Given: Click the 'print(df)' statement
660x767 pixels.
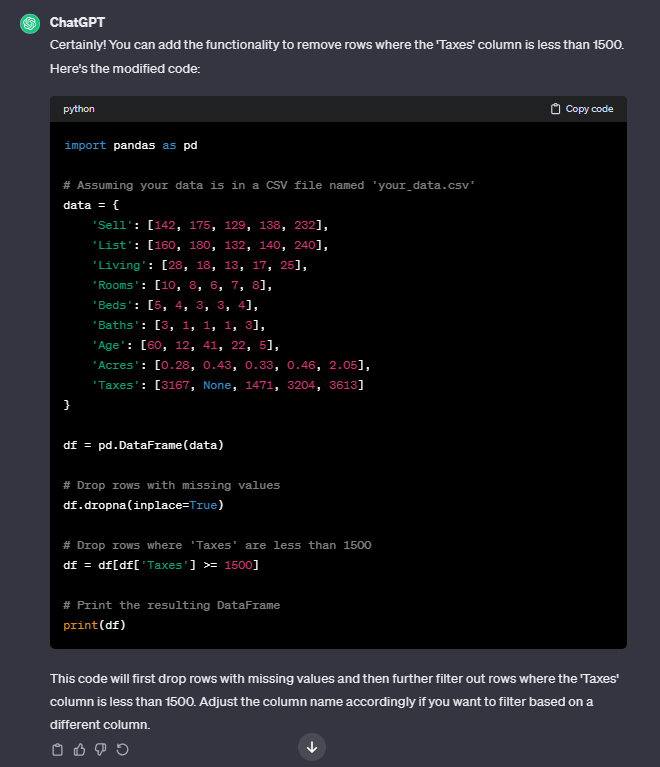Looking at the screenshot, I should click(95, 625).
